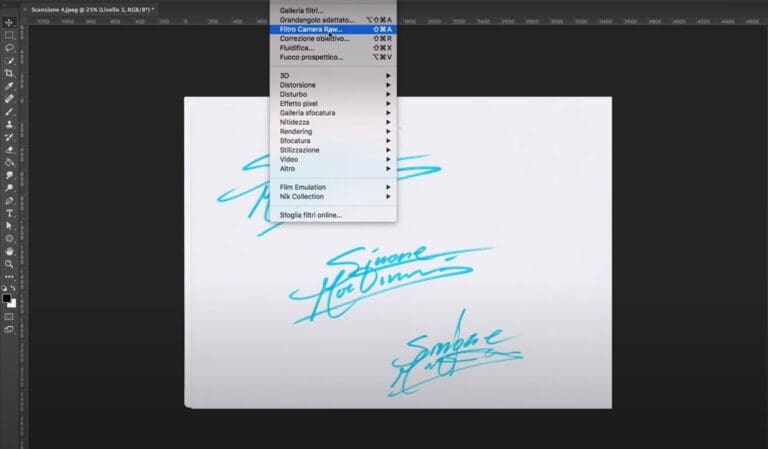Image resolution: width=768 pixels, height=449 pixels.
Task: Select the Ellipse shape tool
Action: click(9, 239)
